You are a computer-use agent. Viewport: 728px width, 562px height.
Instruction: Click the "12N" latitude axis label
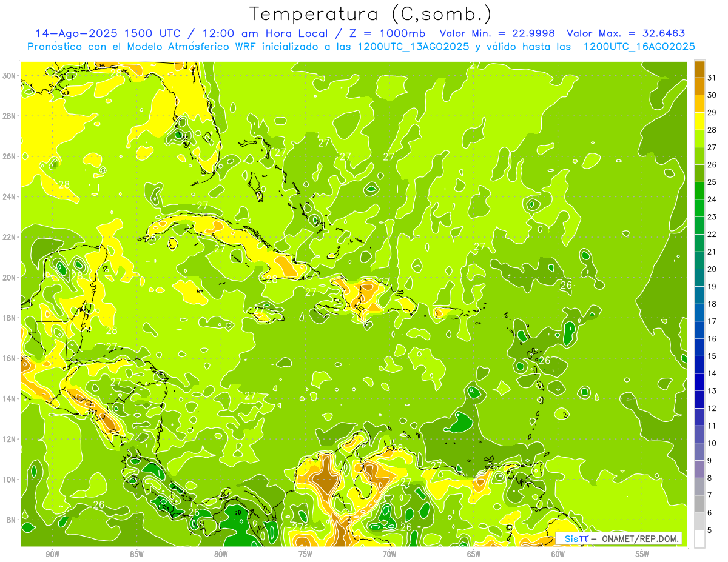pyautogui.click(x=10, y=439)
